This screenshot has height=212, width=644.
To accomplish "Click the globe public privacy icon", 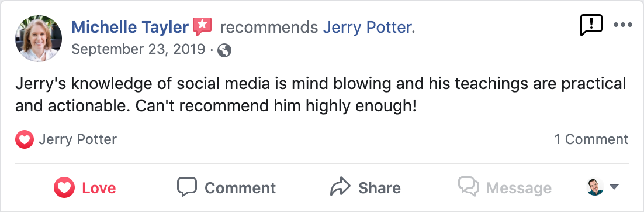I will [x=224, y=50].
